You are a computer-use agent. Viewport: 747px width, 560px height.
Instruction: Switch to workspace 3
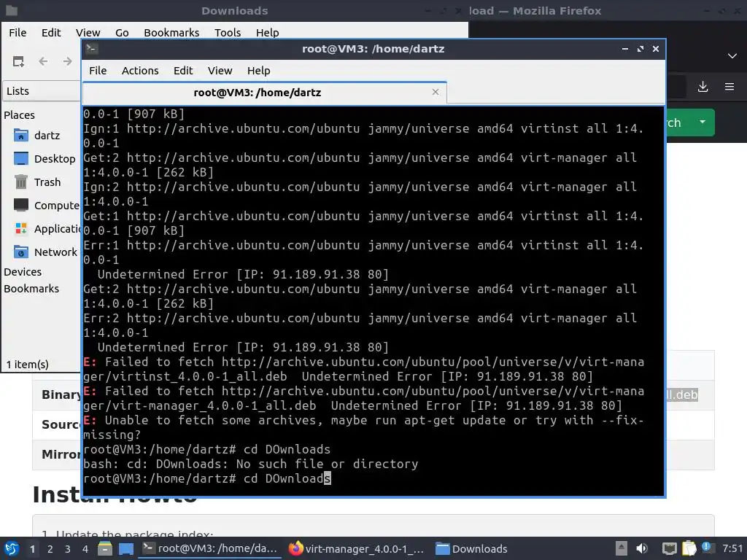tap(68, 549)
